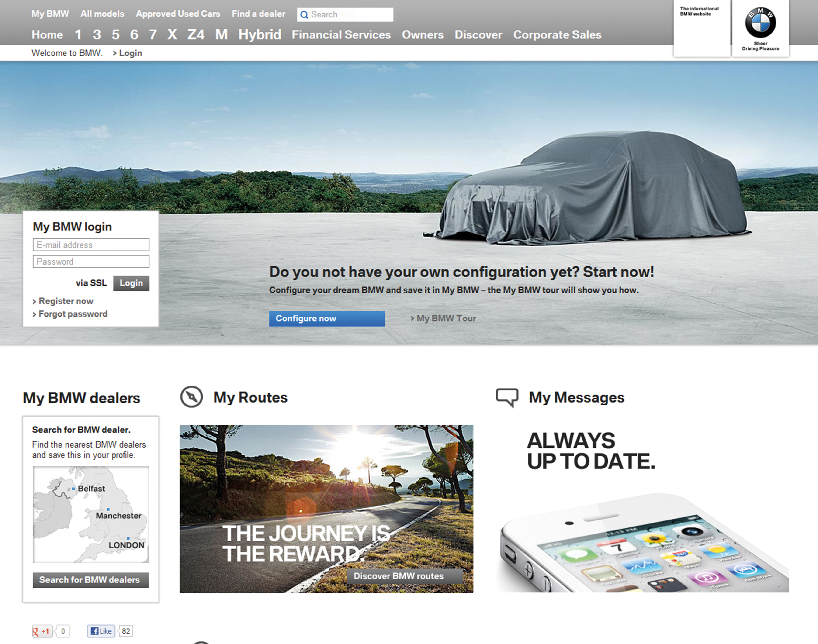Click the Google +1 button
818x644 pixels.
(42, 631)
